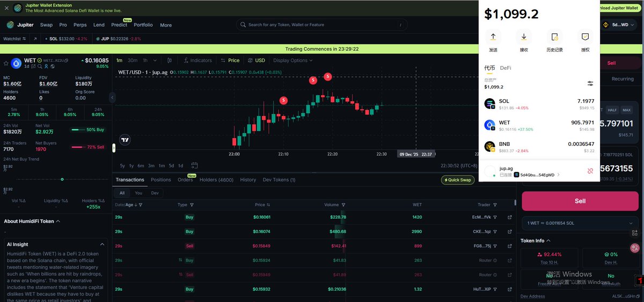Select the 1m chart interval
Viewport: 644px width, 302px height.
click(x=119, y=60)
